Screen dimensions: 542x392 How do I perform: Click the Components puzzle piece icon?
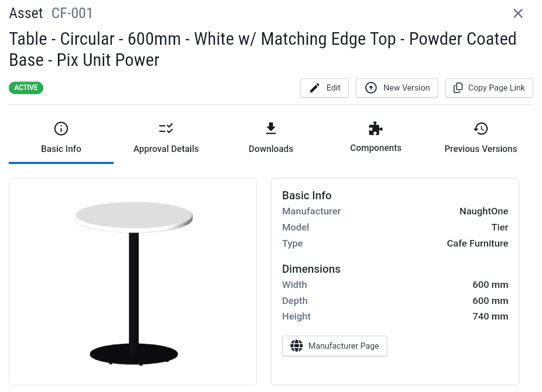(x=375, y=129)
